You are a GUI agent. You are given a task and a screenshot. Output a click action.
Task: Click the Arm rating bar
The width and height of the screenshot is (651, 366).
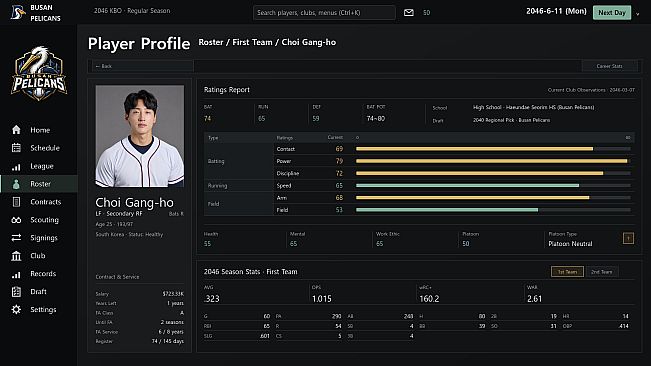click(x=493, y=198)
